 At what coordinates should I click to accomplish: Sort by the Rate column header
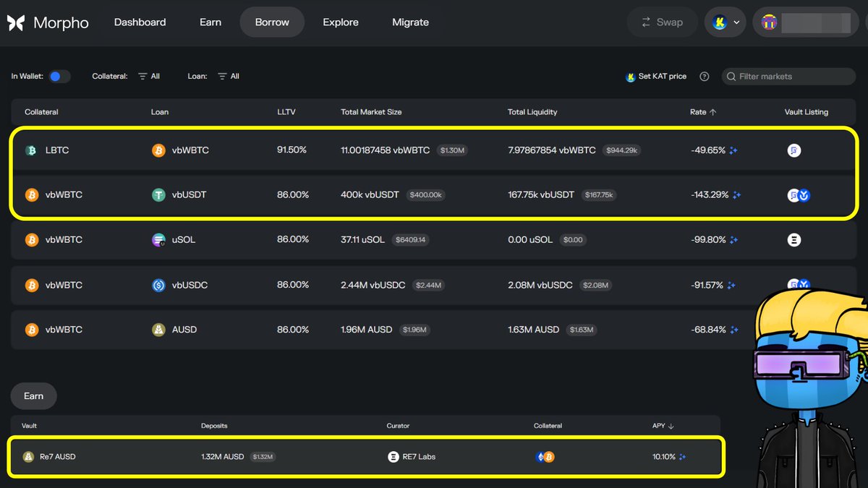pyautogui.click(x=703, y=112)
